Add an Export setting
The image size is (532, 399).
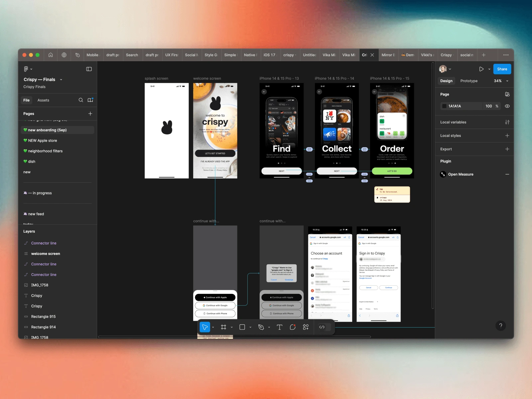click(x=507, y=149)
